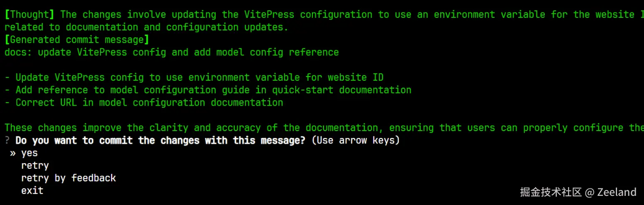Choose the "retry" option
644x205 pixels.
[35, 165]
